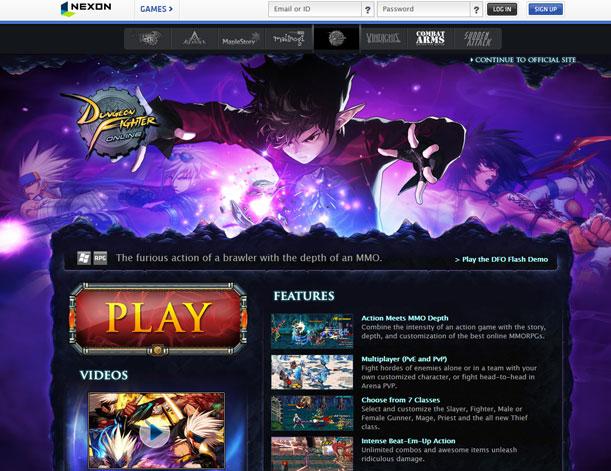Open the Action Meets MMO Depth screenshot
The width and height of the screenshot is (611, 471).
tap(312, 331)
